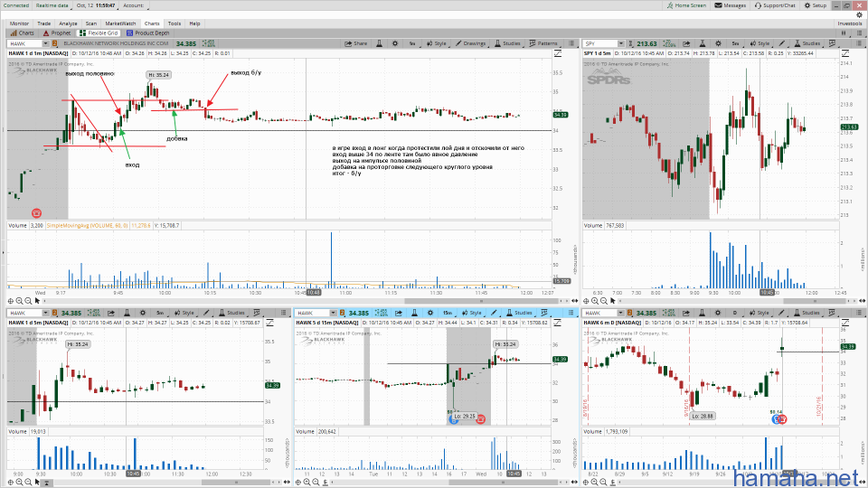Screen dimensions: 868x488
Task: Zoom in on main HAWK chart
Action: pos(19,301)
